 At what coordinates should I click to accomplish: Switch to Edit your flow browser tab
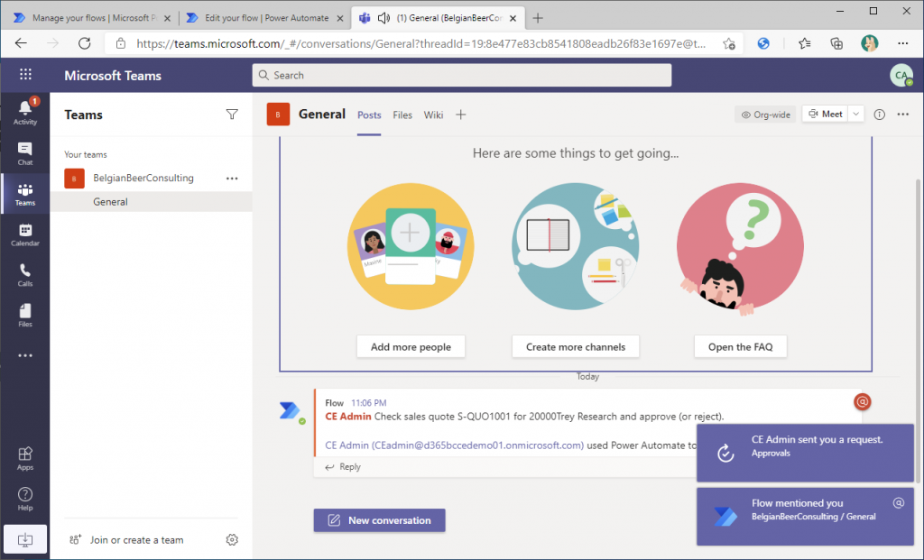pos(266,18)
